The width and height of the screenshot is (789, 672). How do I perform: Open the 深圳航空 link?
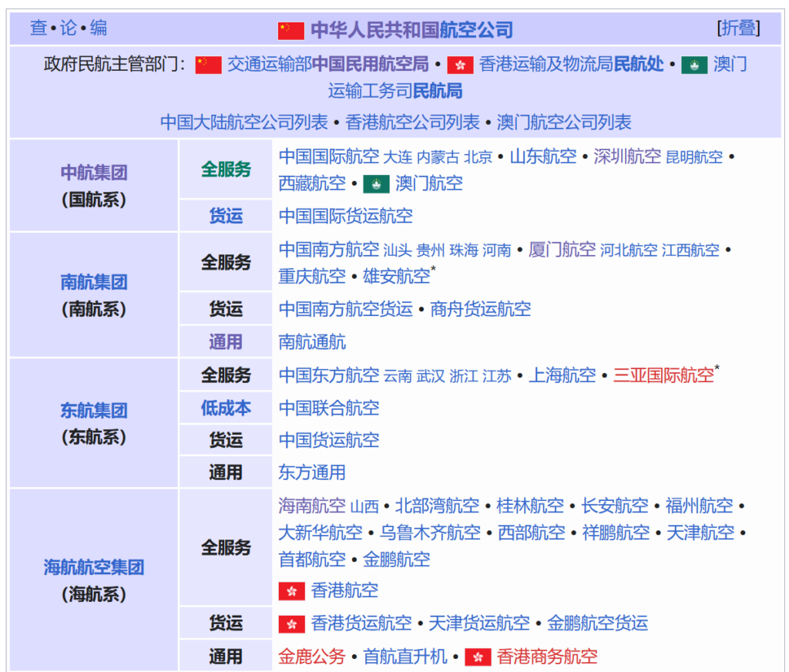coord(627,156)
